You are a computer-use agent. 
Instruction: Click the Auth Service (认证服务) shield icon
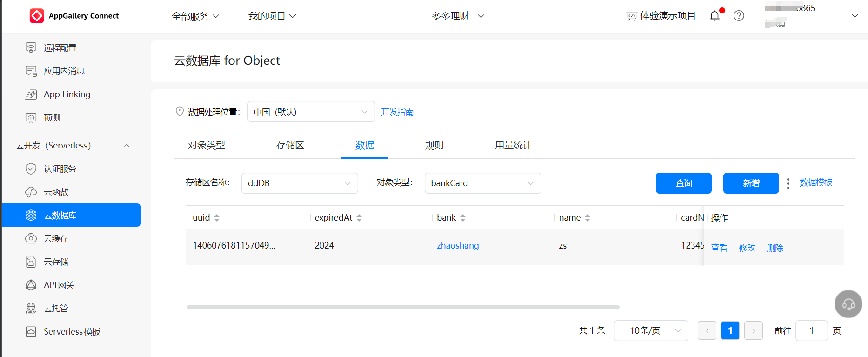tap(31, 168)
